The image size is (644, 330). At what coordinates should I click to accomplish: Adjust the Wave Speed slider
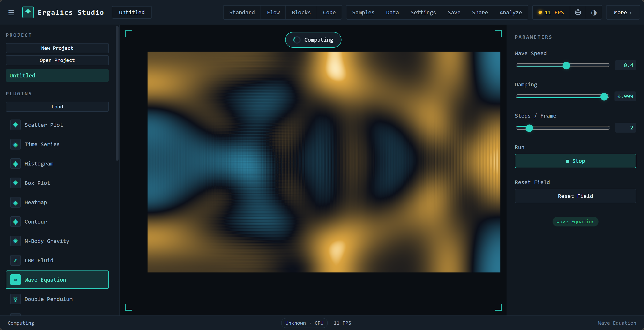click(563, 66)
